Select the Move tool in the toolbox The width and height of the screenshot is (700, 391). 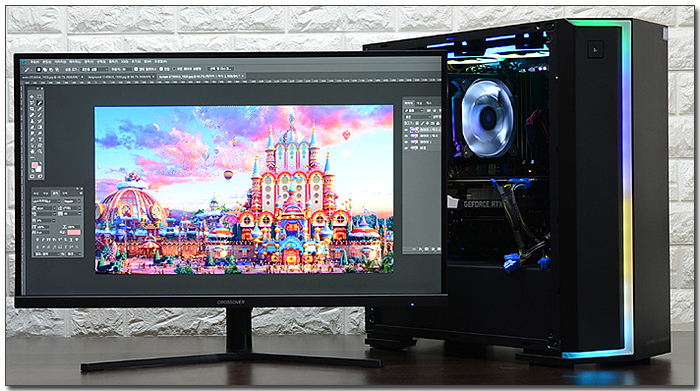pyautogui.click(x=32, y=97)
